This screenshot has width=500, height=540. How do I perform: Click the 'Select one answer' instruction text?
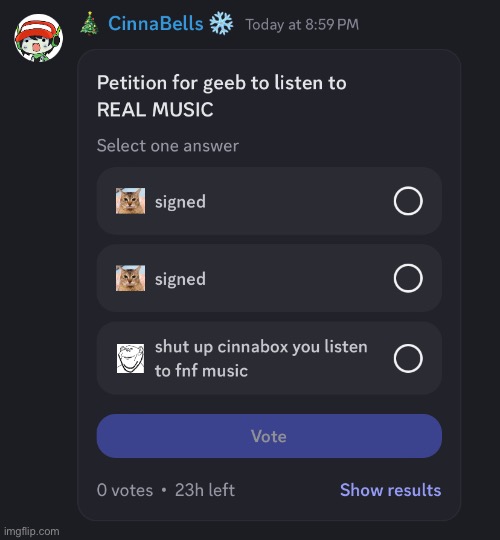click(168, 146)
